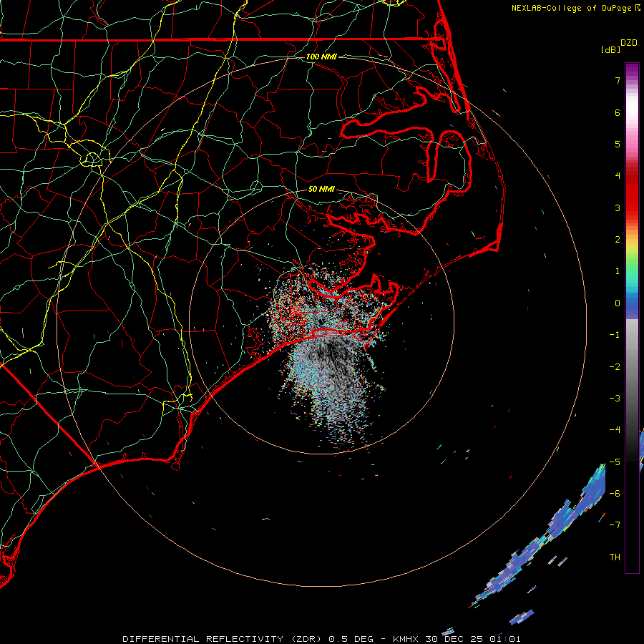This screenshot has height=644, width=644.
Task: Click the yellow highway loop around the inland city
Action: (92, 159)
